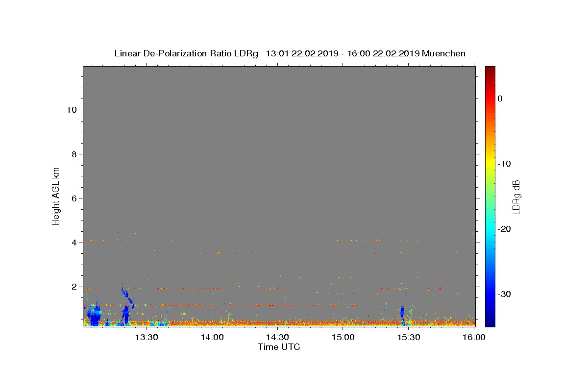The image size is (588, 392).
Task: Click the 'LDRg dB' colorbar label
Action: click(515, 197)
